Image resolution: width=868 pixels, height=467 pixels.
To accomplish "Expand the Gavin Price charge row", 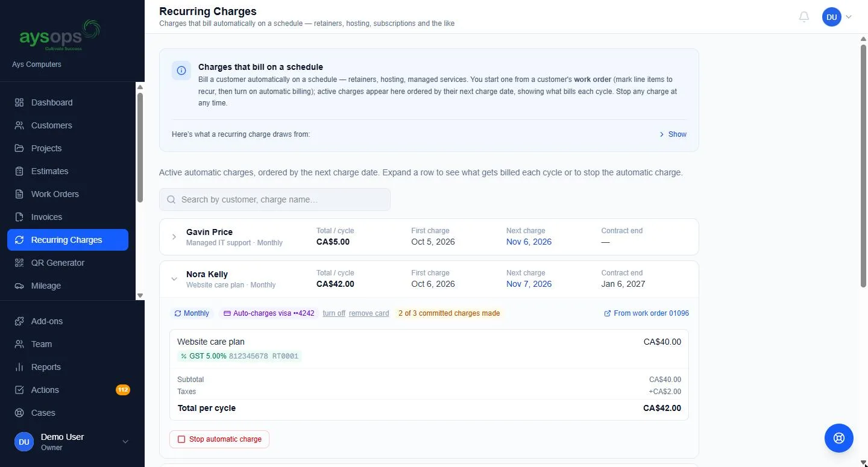I will pyautogui.click(x=174, y=237).
